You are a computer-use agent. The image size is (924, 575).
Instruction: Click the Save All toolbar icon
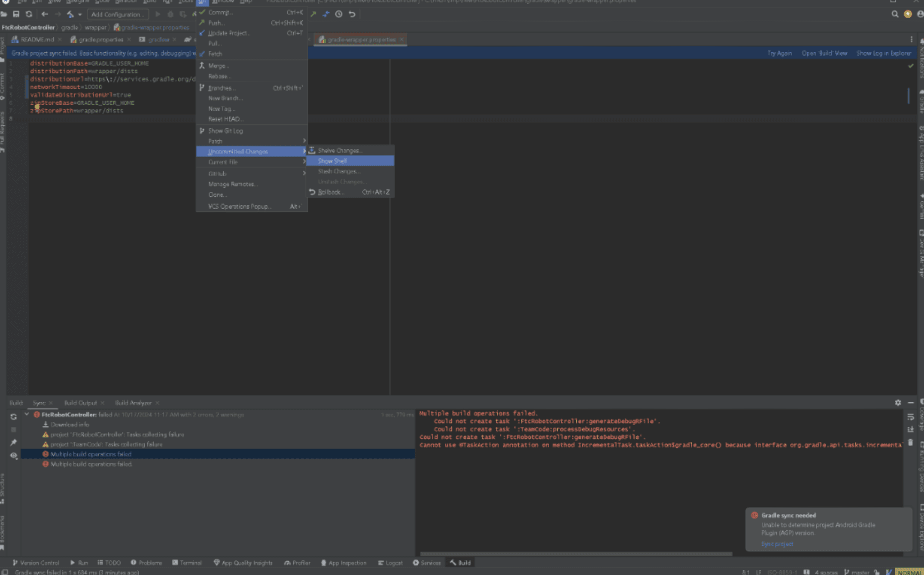[x=16, y=14]
